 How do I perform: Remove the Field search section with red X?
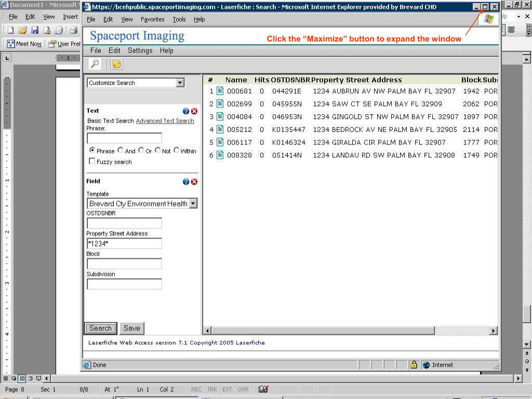(194, 181)
